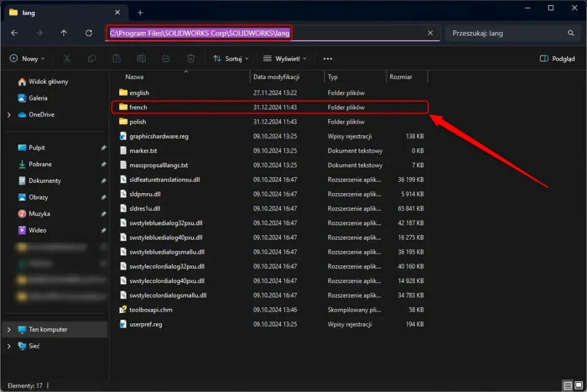Open Dokumenty quick access item
The image size is (587, 392).
click(40, 181)
